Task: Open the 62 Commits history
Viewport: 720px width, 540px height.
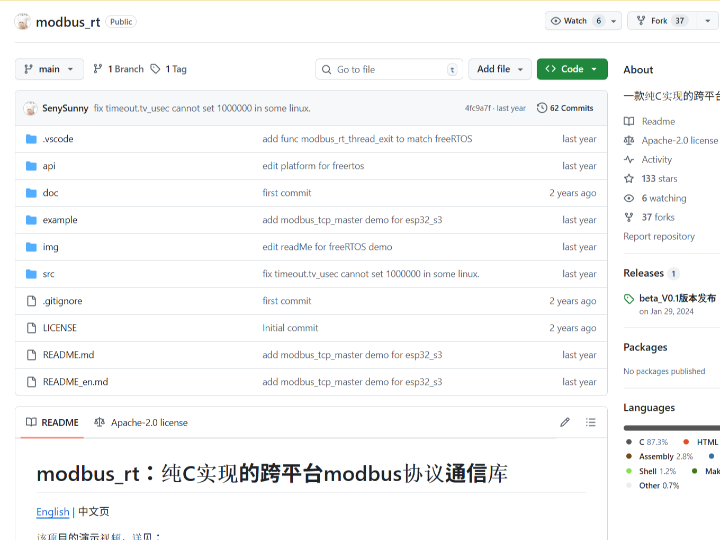Action: [565, 108]
